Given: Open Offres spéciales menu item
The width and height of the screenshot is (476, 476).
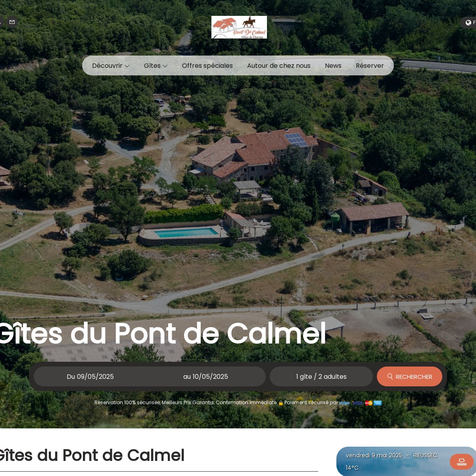Looking at the screenshot, I should [207, 65].
